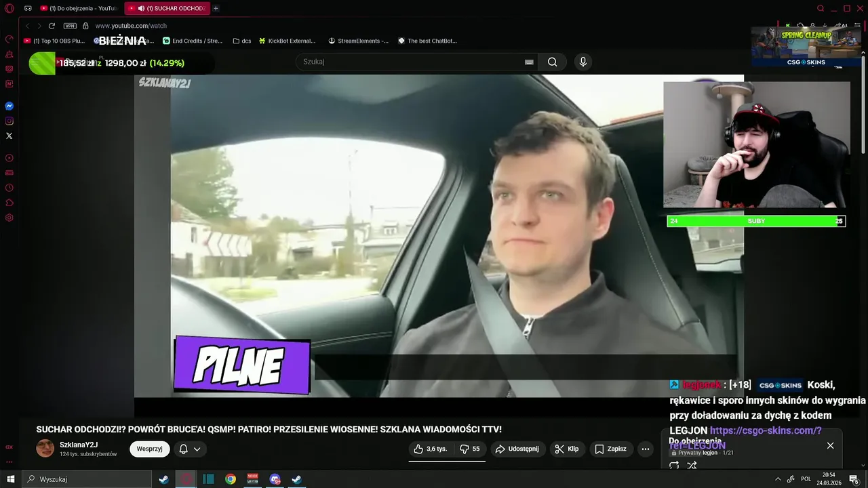
Task: Open sidebar settings gear icon
Action: 9,218
